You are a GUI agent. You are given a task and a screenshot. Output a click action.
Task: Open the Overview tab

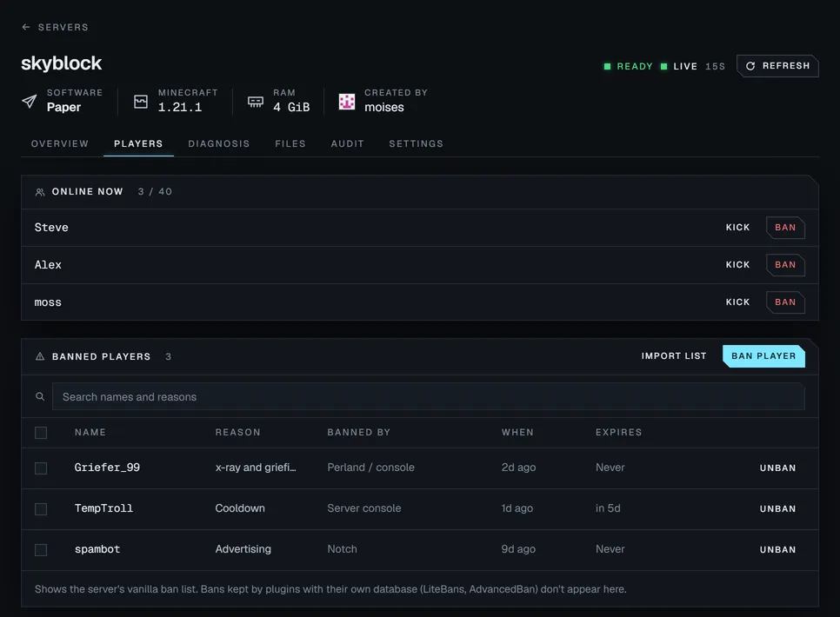point(60,143)
